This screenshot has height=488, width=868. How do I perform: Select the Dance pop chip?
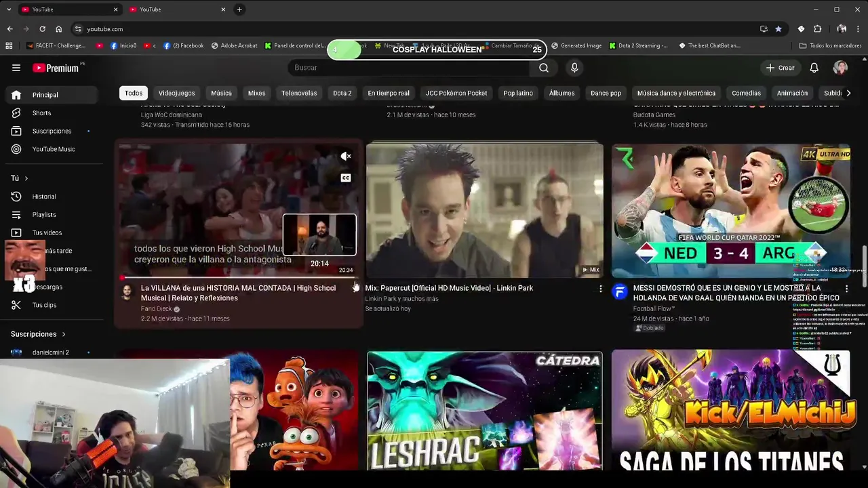606,93
